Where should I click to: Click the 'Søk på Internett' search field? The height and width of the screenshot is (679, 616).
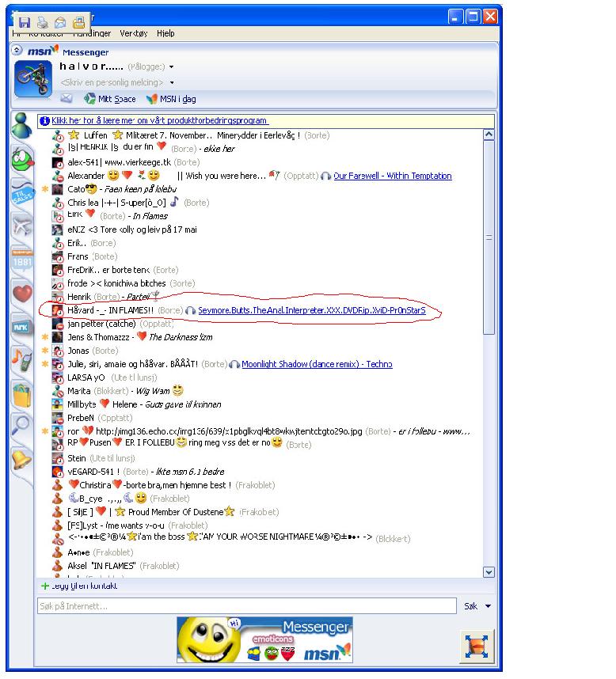tap(247, 606)
